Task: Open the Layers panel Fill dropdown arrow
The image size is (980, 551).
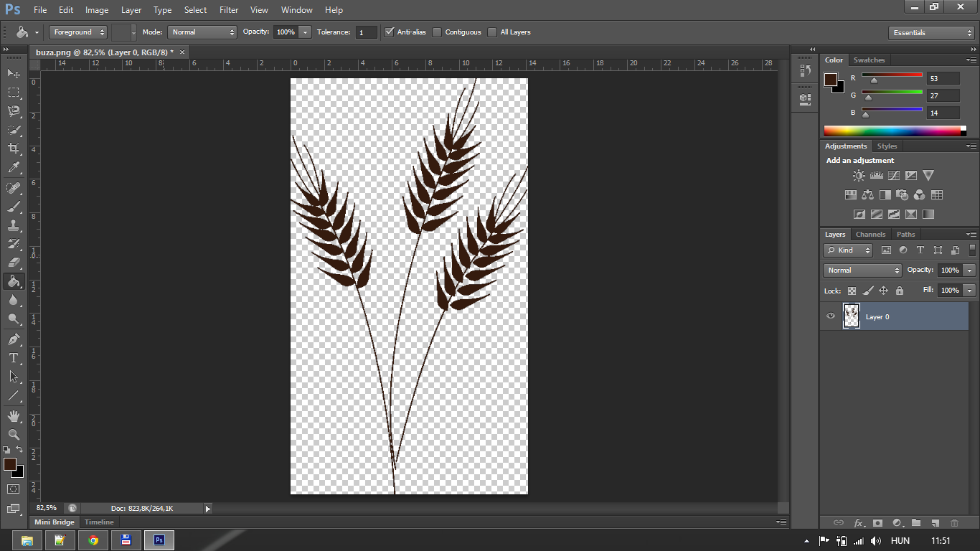Action: pyautogui.click(x=970, y=291)
